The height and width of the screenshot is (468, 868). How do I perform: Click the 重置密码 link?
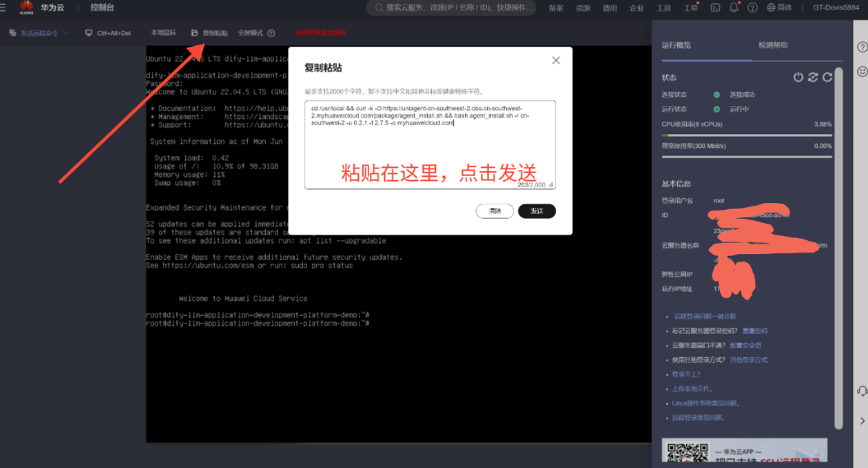[754, 331]
